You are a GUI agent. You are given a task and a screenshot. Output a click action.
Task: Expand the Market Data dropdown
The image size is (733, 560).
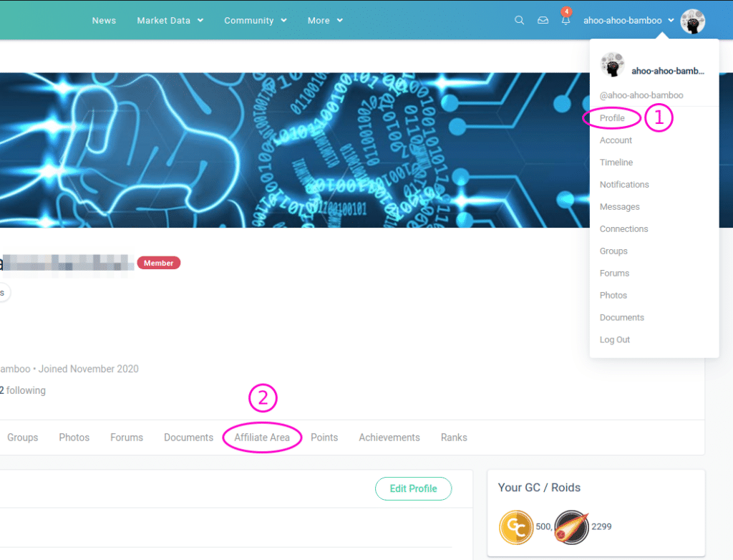170,21
